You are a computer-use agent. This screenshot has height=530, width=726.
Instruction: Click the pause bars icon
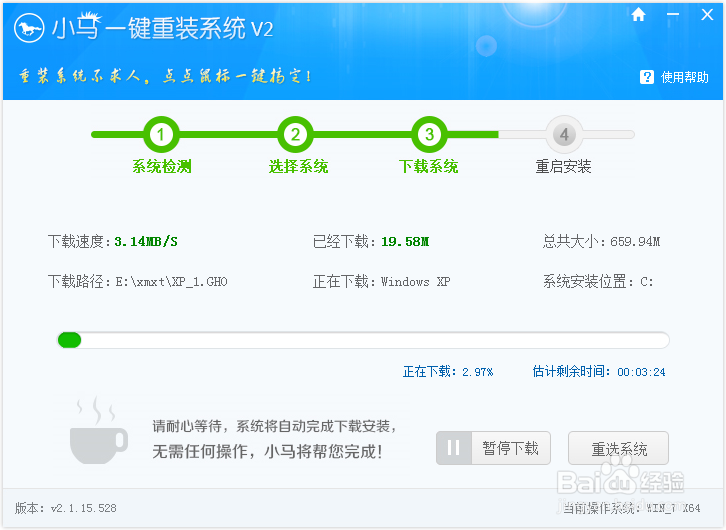454,448
